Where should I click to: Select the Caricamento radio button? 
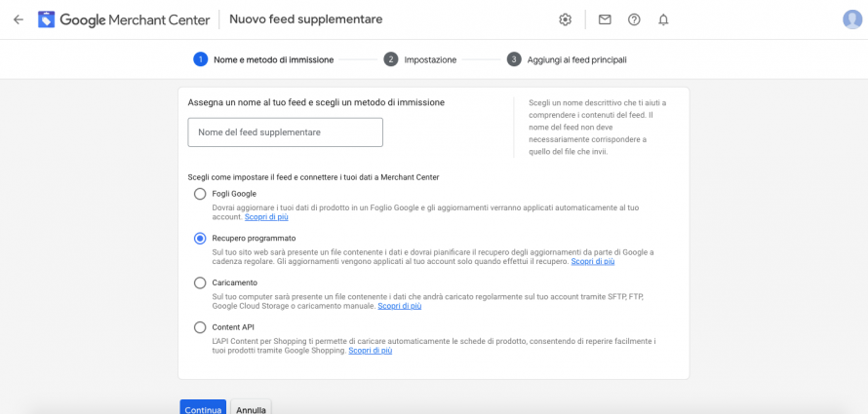coord(200,282)
